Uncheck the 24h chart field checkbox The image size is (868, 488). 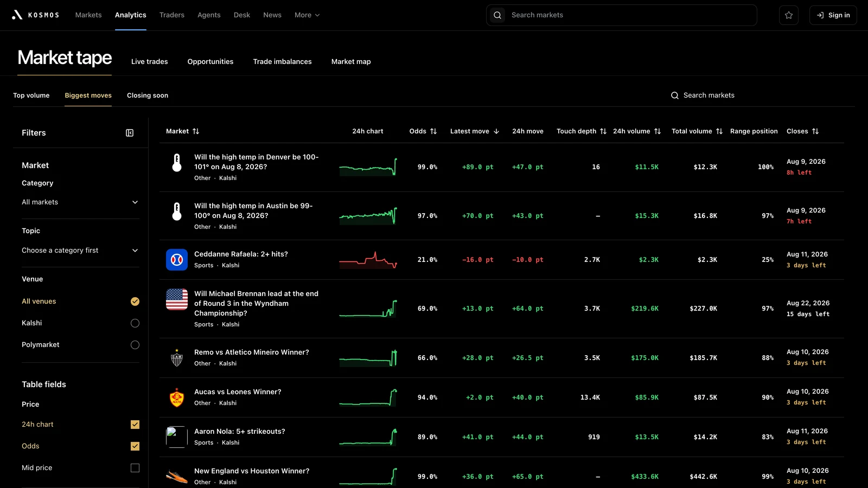(135, 425)
